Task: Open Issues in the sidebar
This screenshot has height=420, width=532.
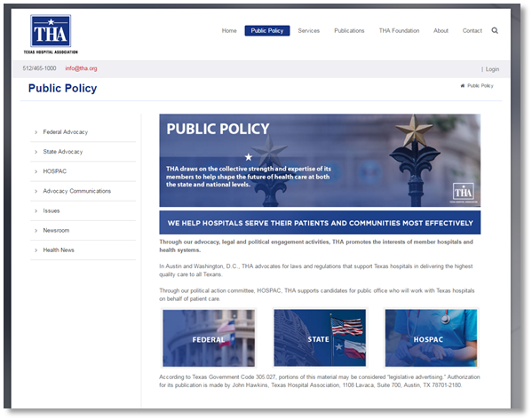Action: pyautogui.click(x=52, y=210)
